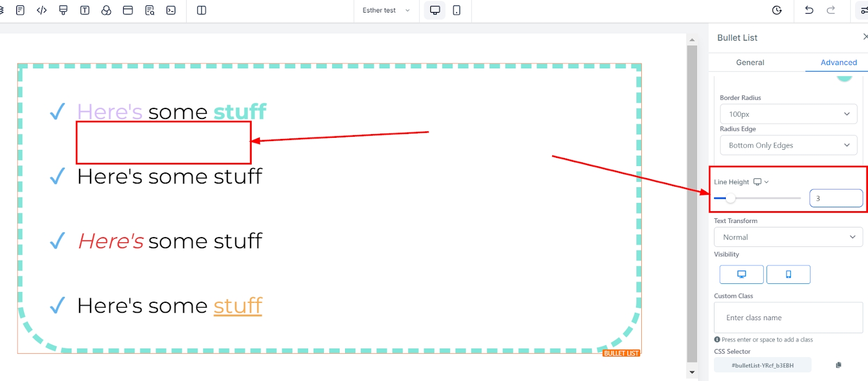Open the code editor icon in toolbar

(x=42, y=10)
